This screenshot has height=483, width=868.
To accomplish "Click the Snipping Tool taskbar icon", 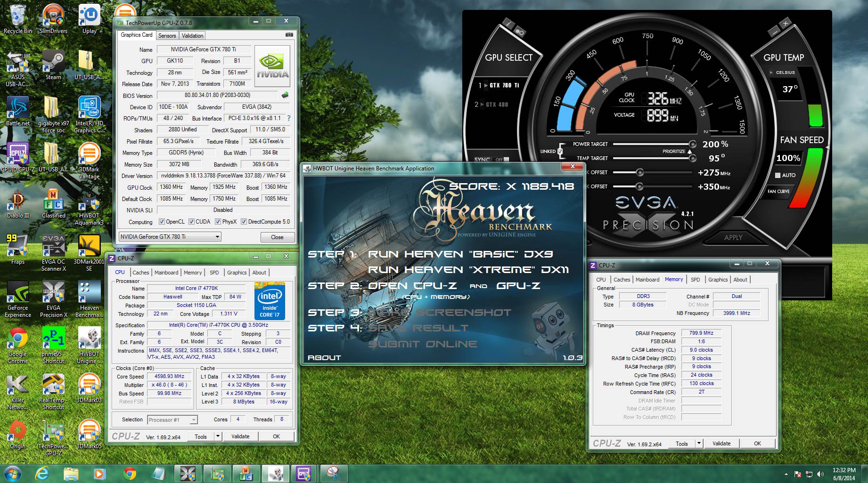I will click(x=334, y=473).
